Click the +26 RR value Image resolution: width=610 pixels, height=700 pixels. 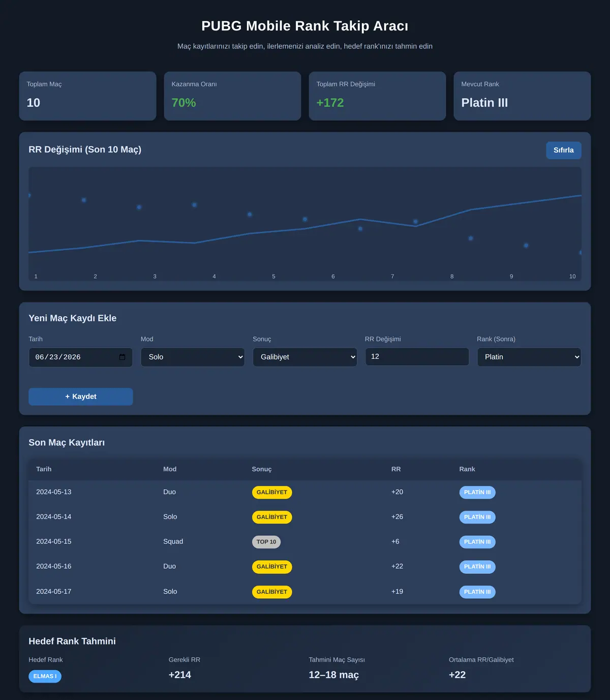coord(397,517)
